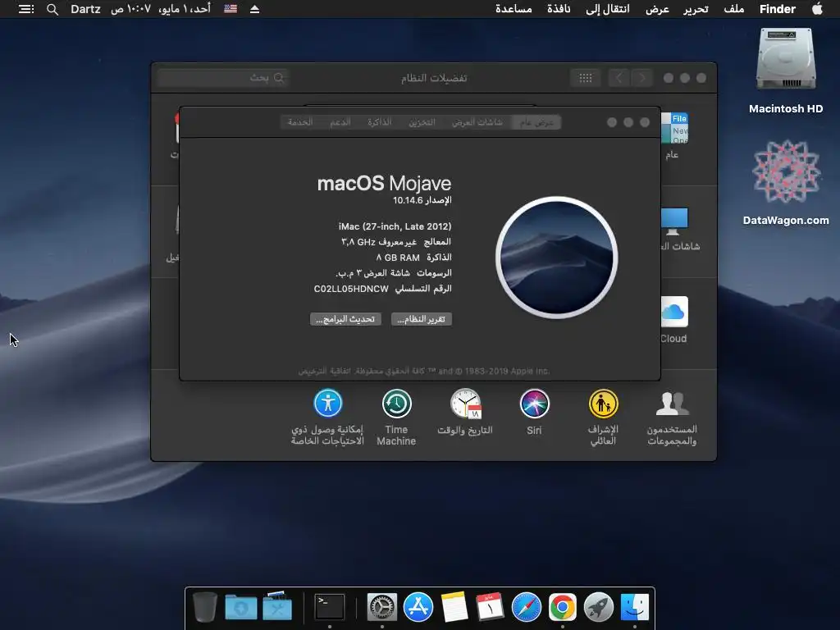Open the Finder menu
Image resolution: width=840 pixels, height=630 pixels.
pos(778,9)
